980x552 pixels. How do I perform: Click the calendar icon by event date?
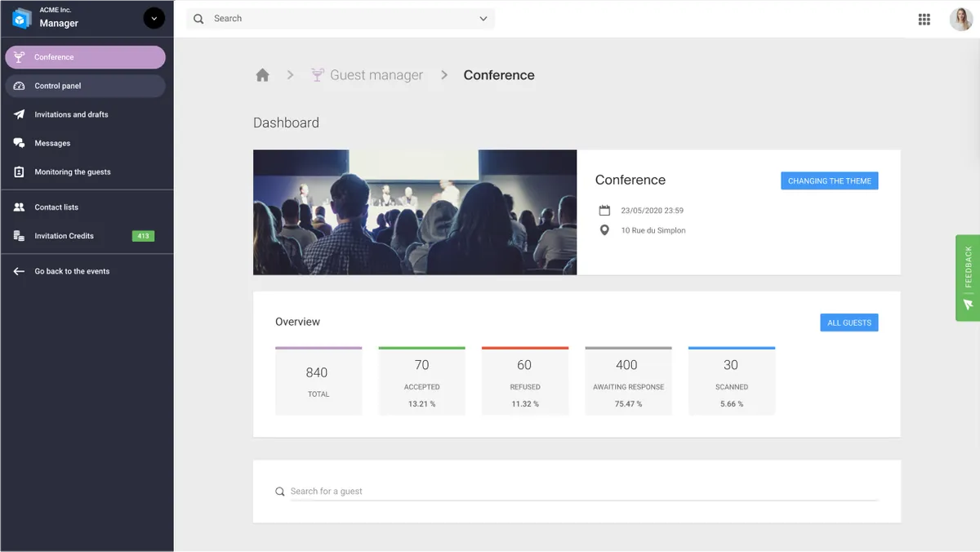pos(604,210)
